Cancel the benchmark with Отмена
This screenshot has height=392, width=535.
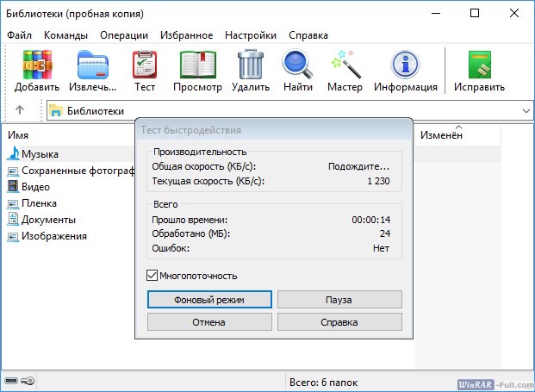[x=209, y=322]
